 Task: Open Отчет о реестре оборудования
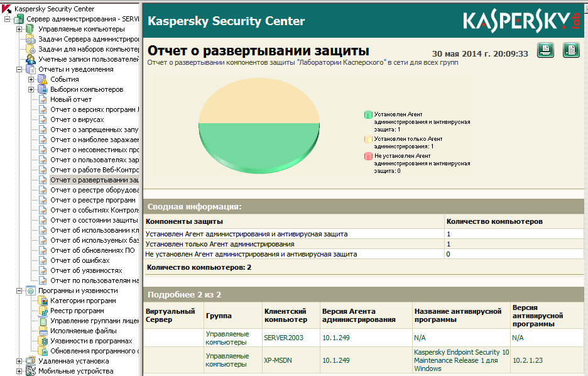tap(94, 191)
